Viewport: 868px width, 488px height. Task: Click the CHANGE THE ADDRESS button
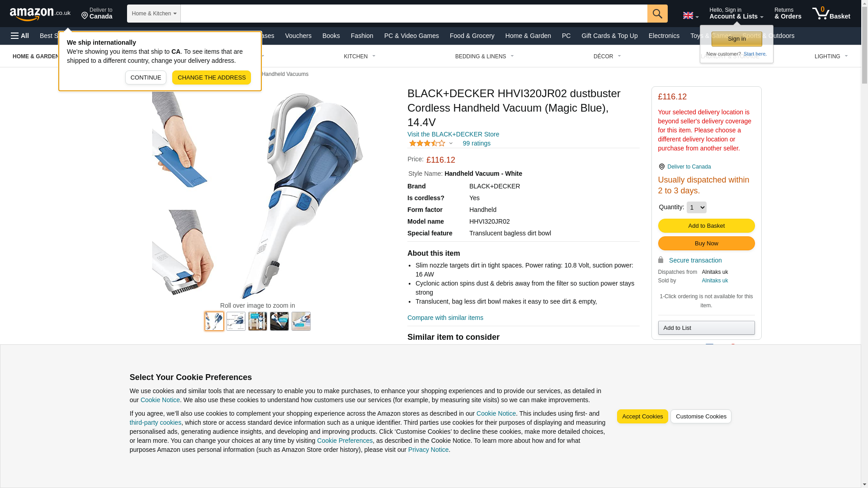(212, 78)
